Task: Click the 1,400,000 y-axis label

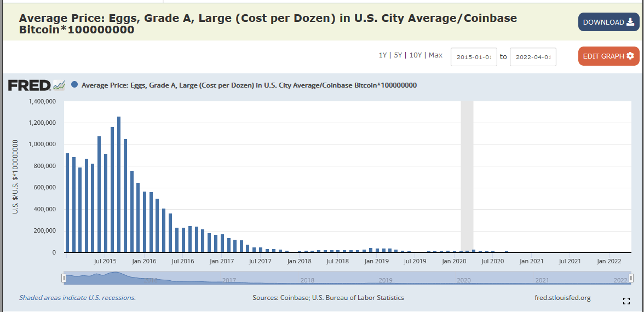Action: [x=42, y=101]
